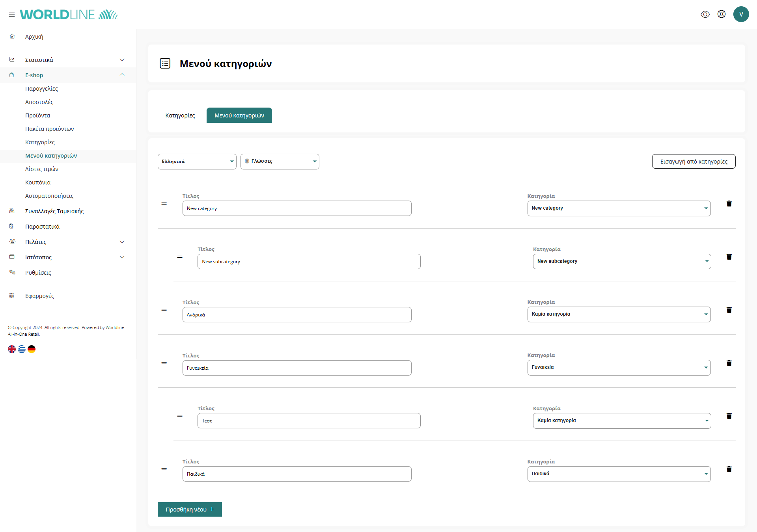Click the New subcategory title field
Viewport: 757px width, 532px height.
[x=308, y=262]
